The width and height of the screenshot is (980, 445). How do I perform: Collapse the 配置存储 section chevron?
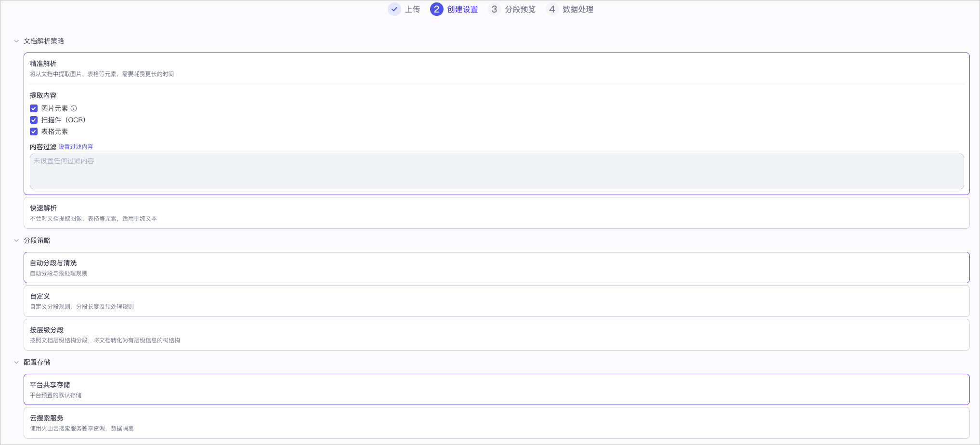(x=16, y=362)
